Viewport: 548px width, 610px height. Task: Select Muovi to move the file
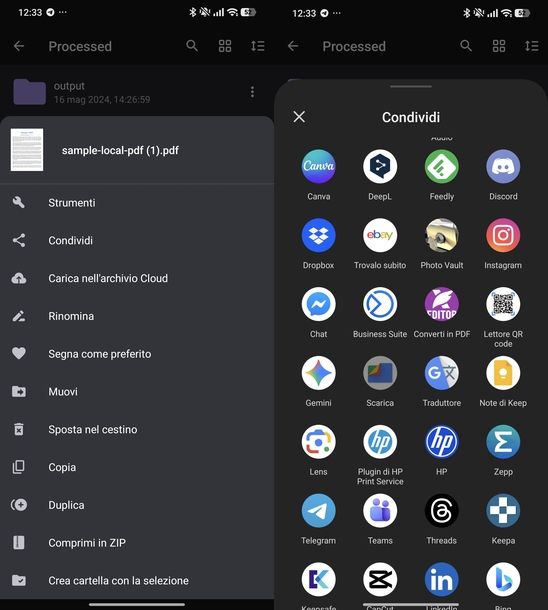[x=137, y=391]
